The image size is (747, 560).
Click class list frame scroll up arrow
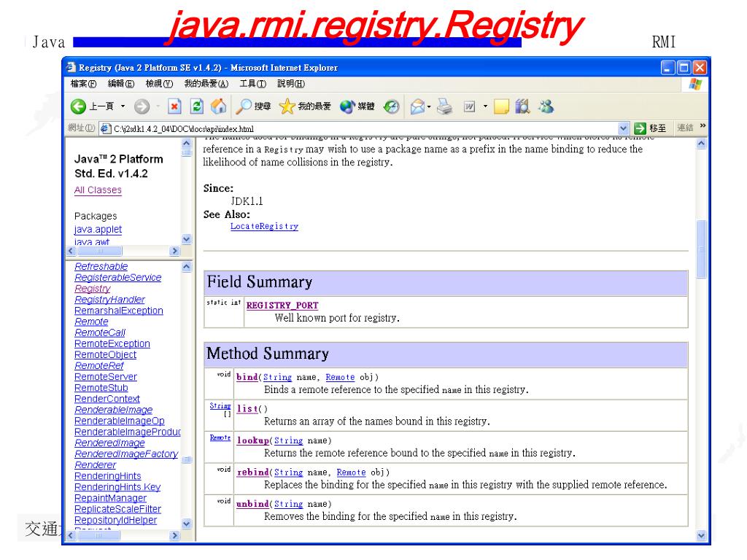187,267
